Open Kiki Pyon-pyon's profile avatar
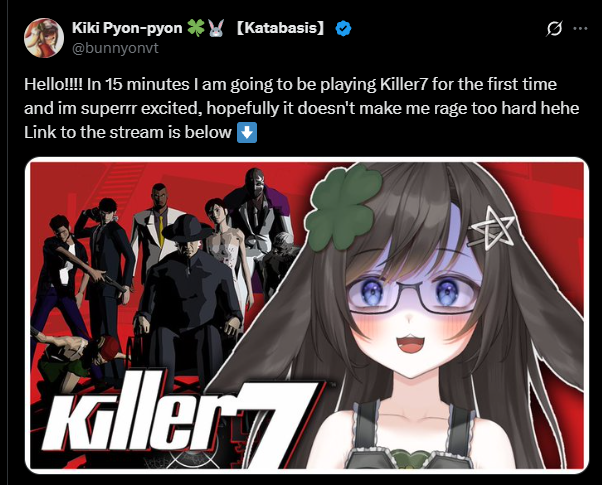This screenshot has height=485, width=602. (x=44, y=38)
